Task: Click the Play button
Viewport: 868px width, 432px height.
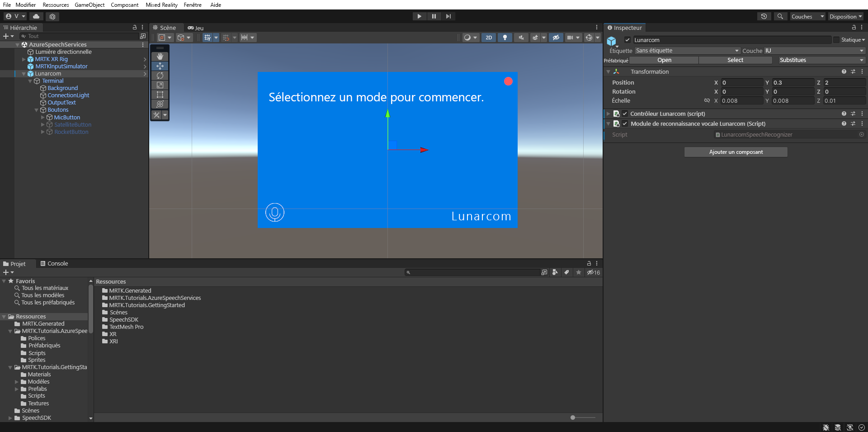Action: click(420, 16)
